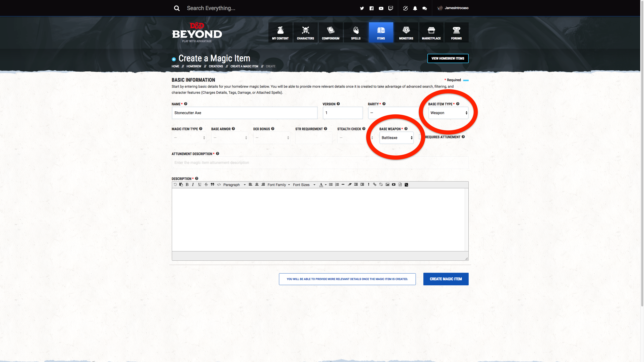Viewport: 644px width, 362px height.
Task: Go to Characters tab
Action: [x=305, y=32]
